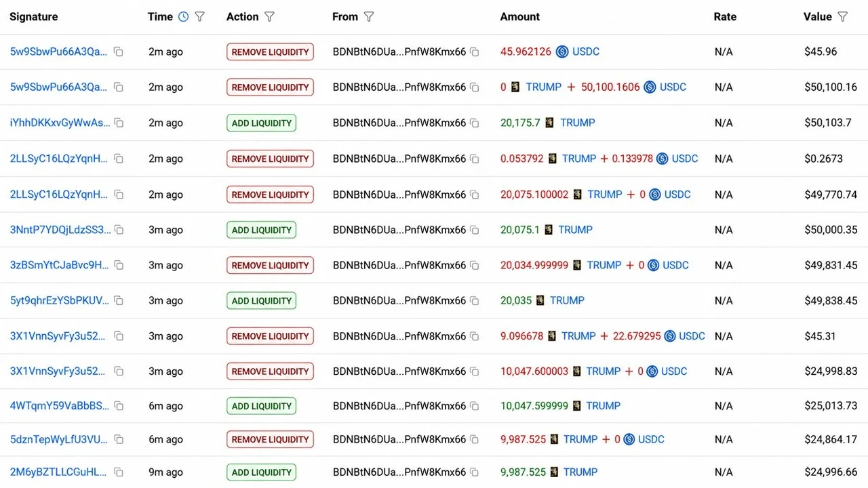868x488 pixels.
Task: Open transaction 5yt9qhrEzYSbPKUV signature link
Action: pos(59,300)
